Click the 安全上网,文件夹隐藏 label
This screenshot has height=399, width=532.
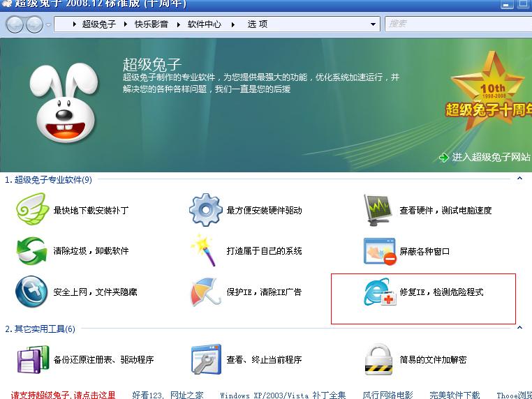96,292
